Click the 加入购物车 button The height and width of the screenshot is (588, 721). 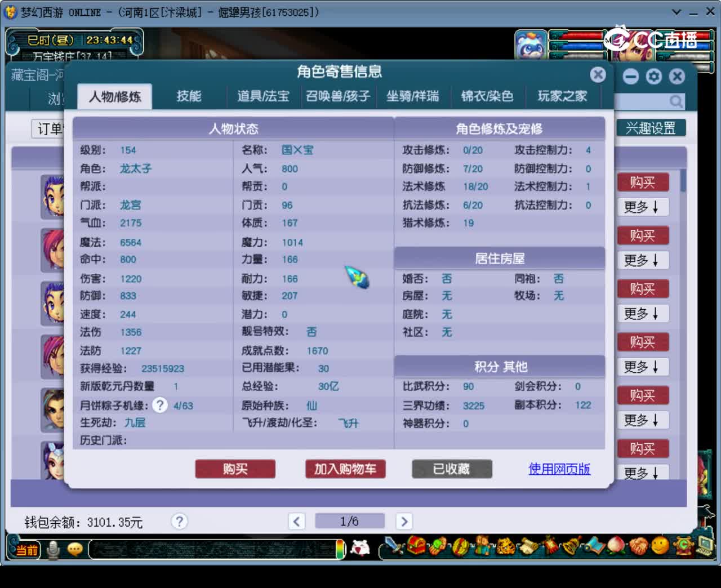pyautogui.click(x=345, y=469)
